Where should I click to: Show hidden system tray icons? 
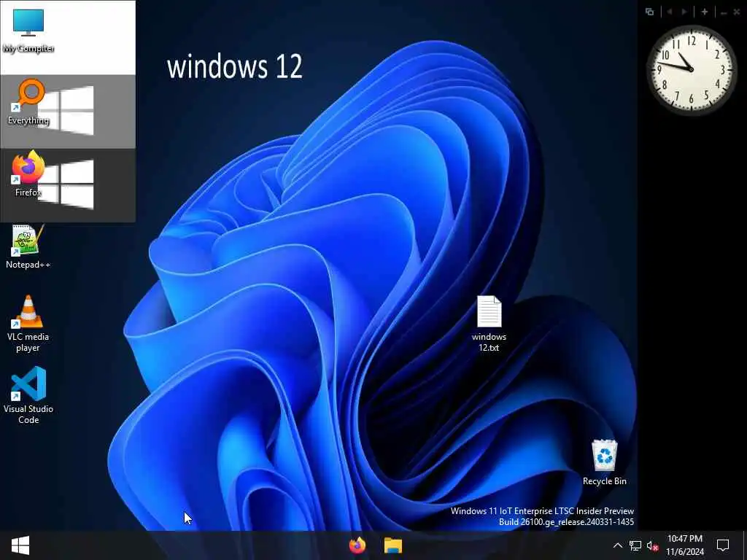pyautogui.click(x=617, y=545)
